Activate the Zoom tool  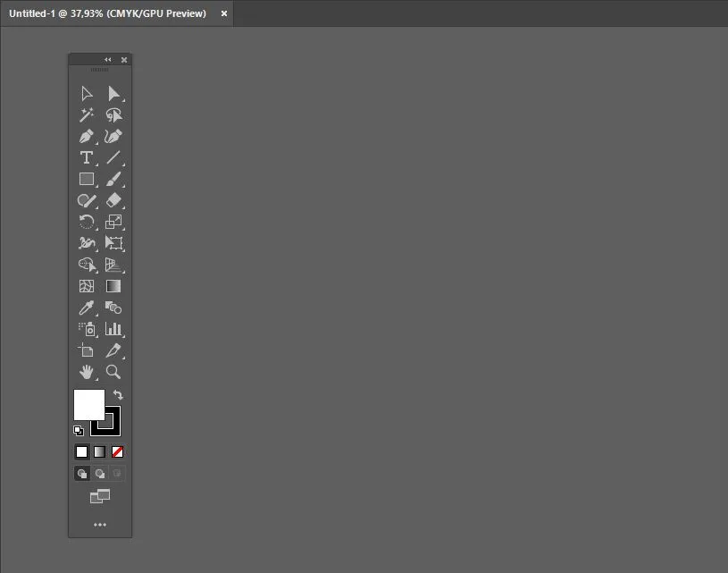point(113,372)
